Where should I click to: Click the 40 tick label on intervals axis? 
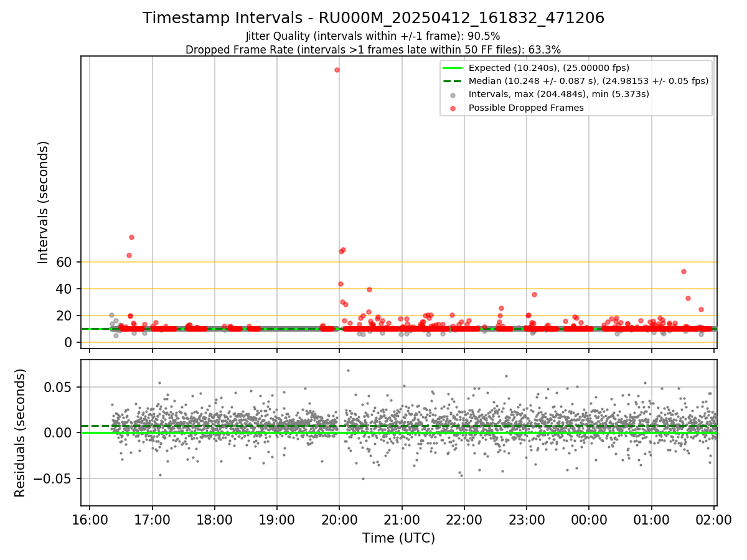[66, 289]
